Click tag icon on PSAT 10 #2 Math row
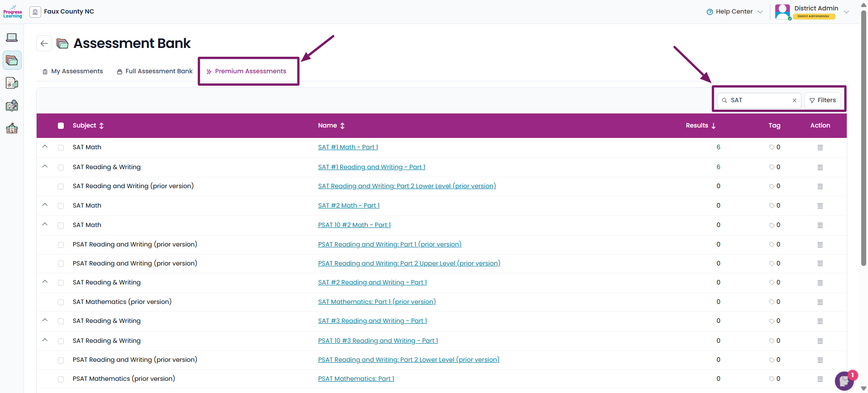The width and height of the screenshot is (868, 393). click(x=772, y=225)
